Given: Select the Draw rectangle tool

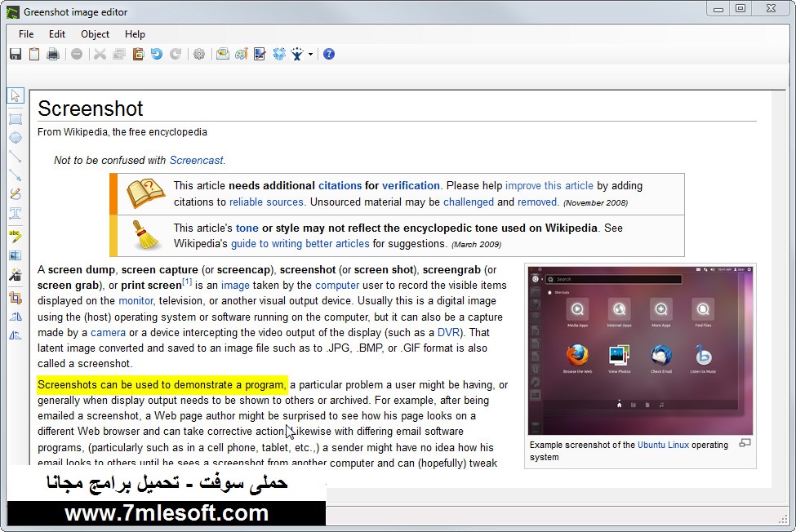Looking at the screenshot, I should 16,119.
